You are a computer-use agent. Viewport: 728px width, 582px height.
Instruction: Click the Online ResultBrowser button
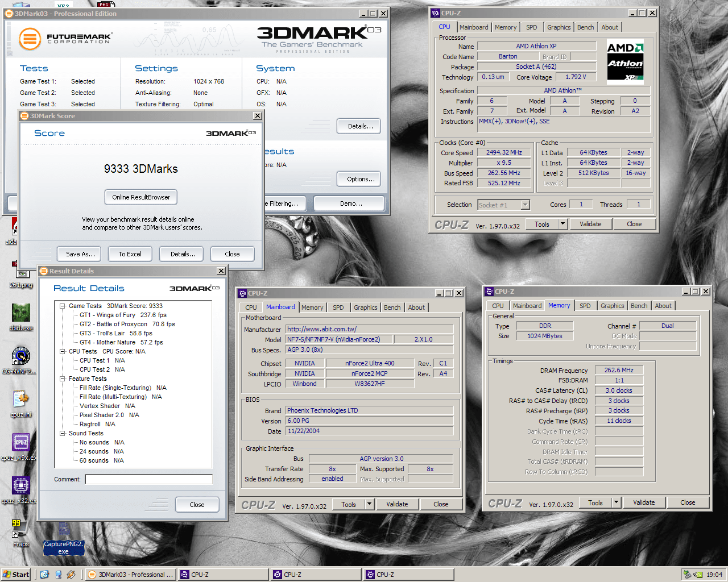click(x=141, y=197)
